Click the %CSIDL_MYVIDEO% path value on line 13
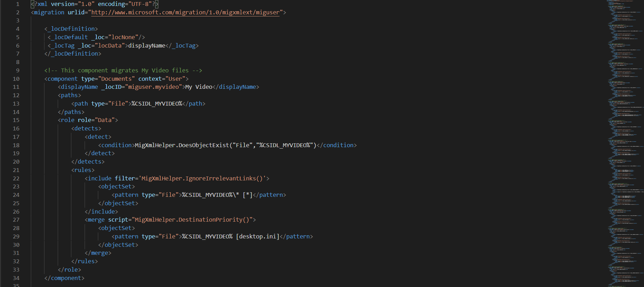 click(x=157, y=104)
